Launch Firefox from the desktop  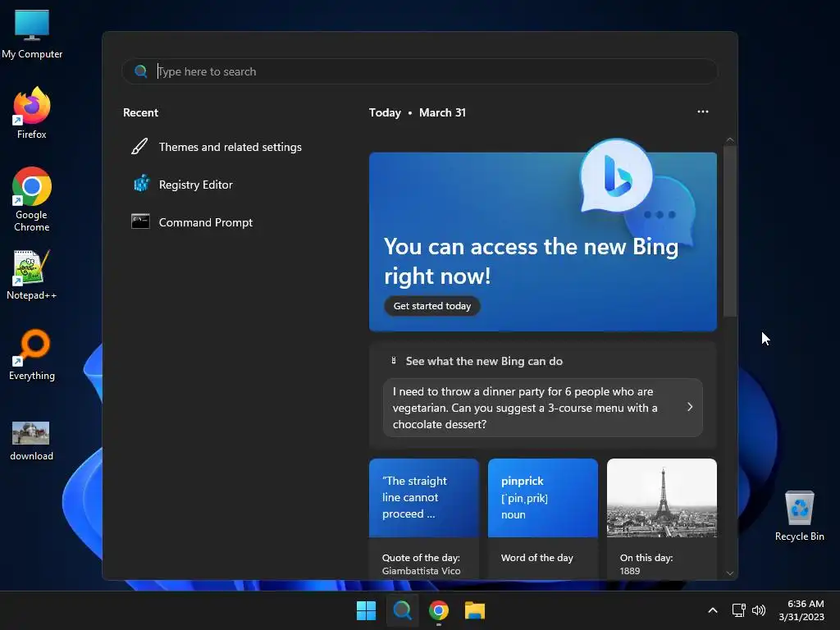(32, 113)
